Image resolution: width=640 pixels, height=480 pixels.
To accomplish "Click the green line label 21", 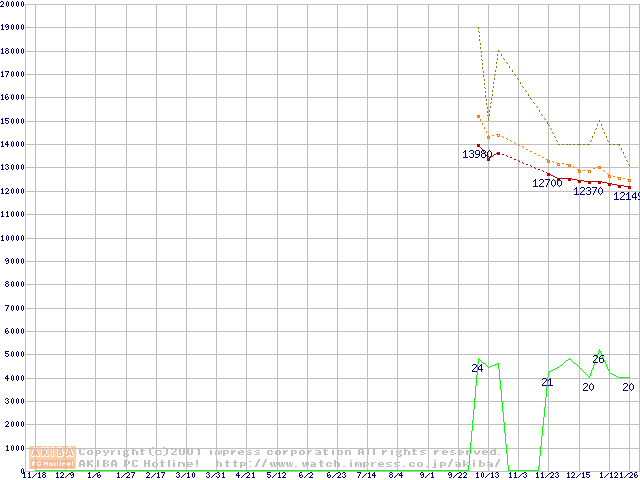I will 547,382.
